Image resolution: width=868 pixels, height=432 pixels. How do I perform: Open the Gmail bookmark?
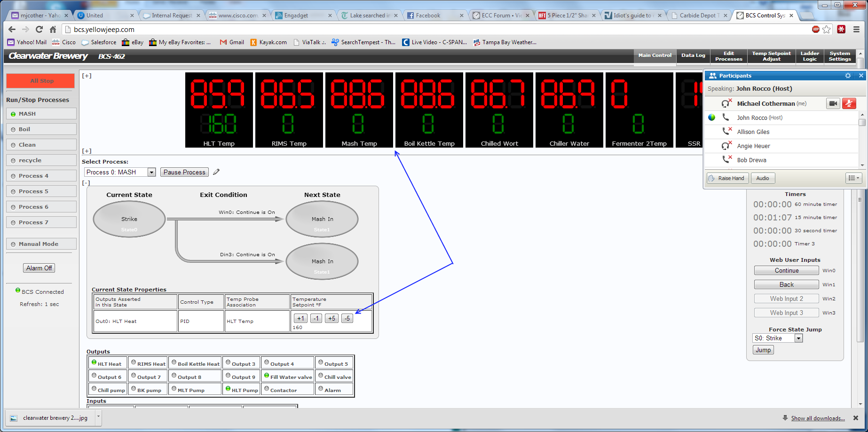(x=232, y=42)
